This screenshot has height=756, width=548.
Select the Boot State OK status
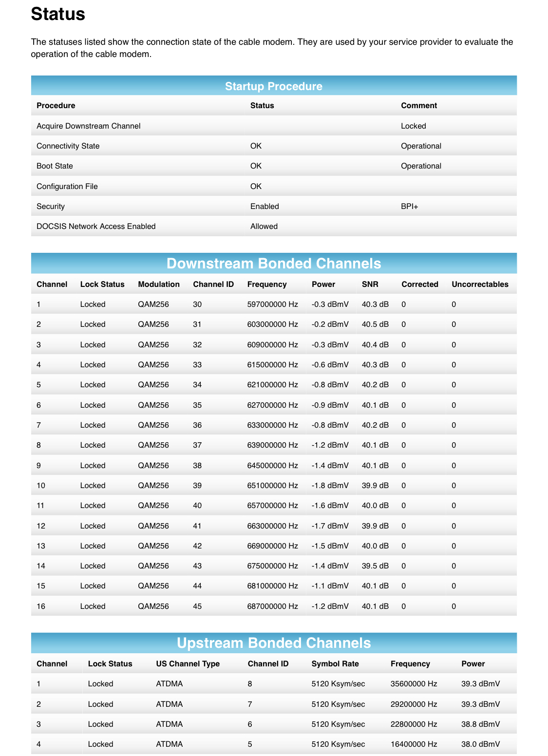point(255,166)
